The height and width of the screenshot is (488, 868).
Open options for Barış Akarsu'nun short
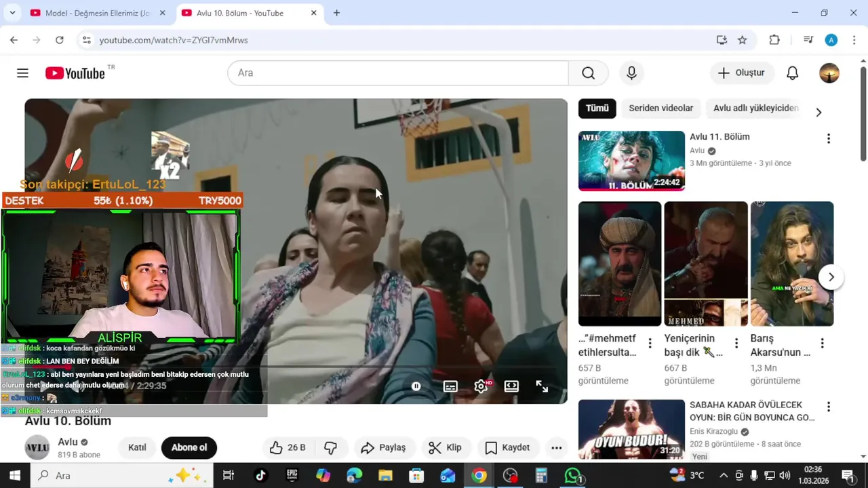click(x=822, y=343)
